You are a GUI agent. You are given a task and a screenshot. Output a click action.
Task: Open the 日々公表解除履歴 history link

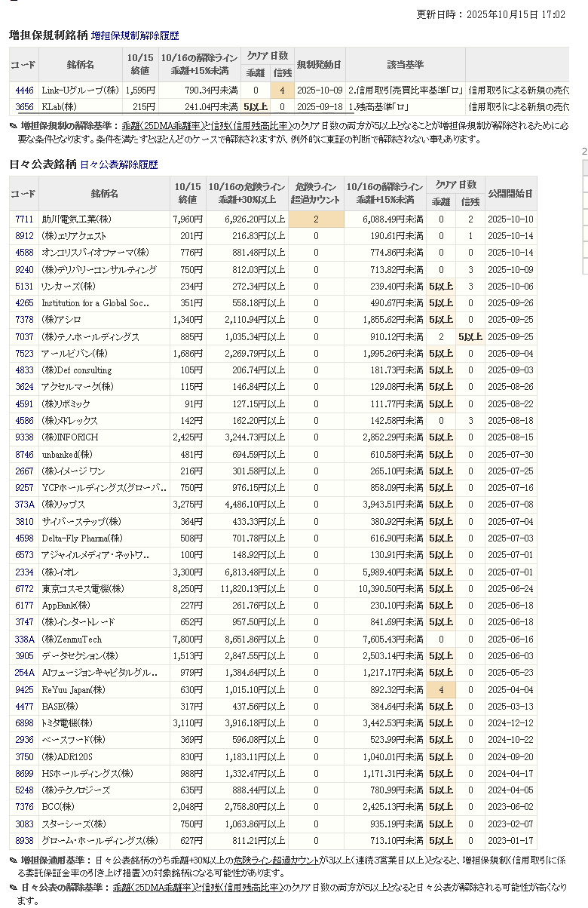pos(118,164)
